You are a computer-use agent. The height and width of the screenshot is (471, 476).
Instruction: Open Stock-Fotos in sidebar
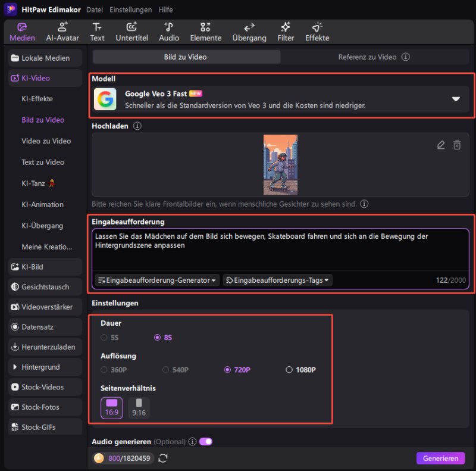[45, 407]
